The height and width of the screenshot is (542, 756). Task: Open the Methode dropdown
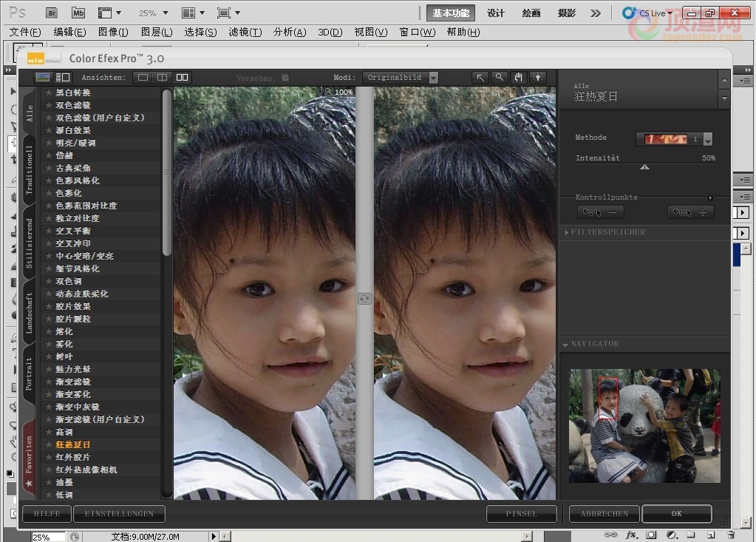pos(708,139)
